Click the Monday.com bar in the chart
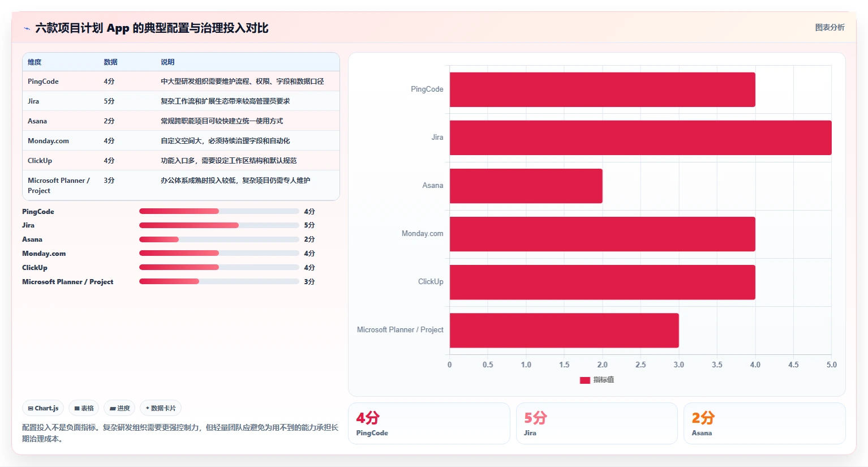The height and width of the screenshot is (467, 868). pos(602,234)
